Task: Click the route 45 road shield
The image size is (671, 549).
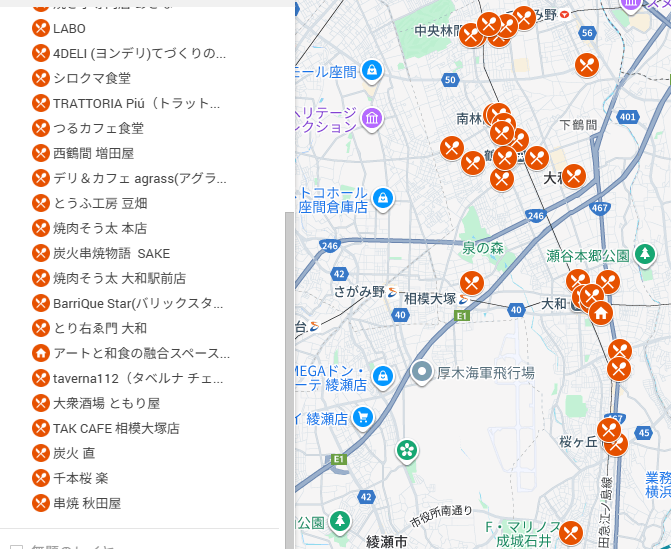Action: point(644,433)
